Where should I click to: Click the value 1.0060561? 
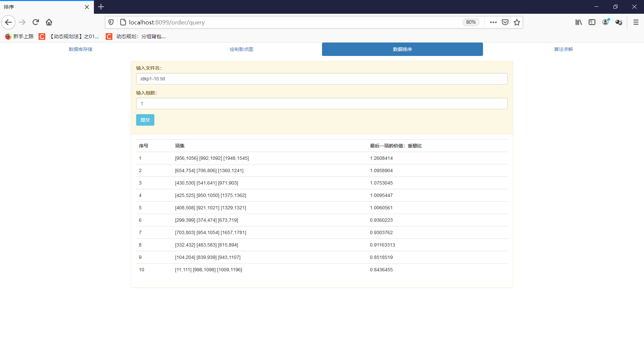pos(381,208)
